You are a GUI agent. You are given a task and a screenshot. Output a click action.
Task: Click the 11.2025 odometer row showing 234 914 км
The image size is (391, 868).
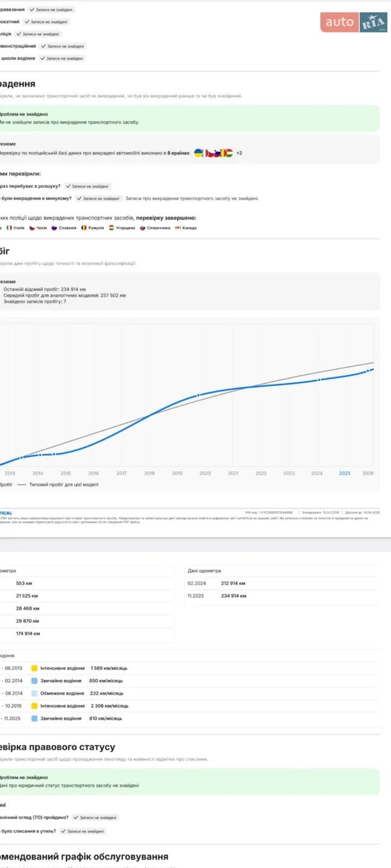(x=282, y=596)
